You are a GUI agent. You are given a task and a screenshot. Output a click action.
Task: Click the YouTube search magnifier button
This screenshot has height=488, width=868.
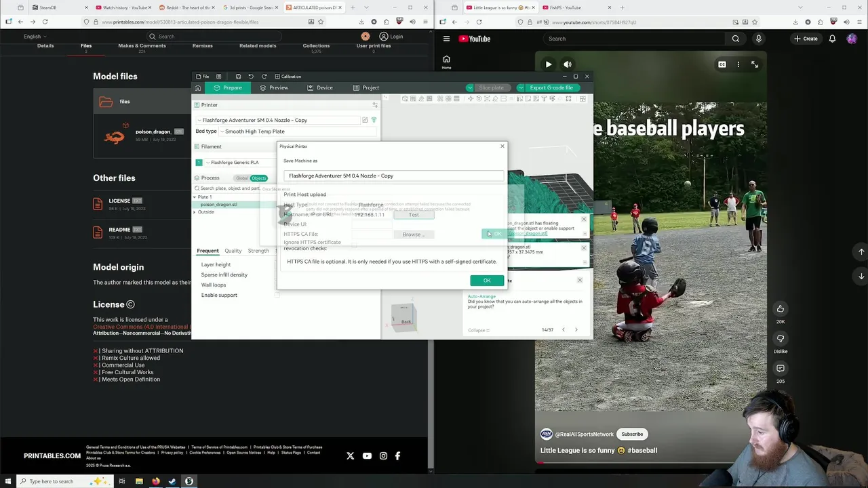736,39
